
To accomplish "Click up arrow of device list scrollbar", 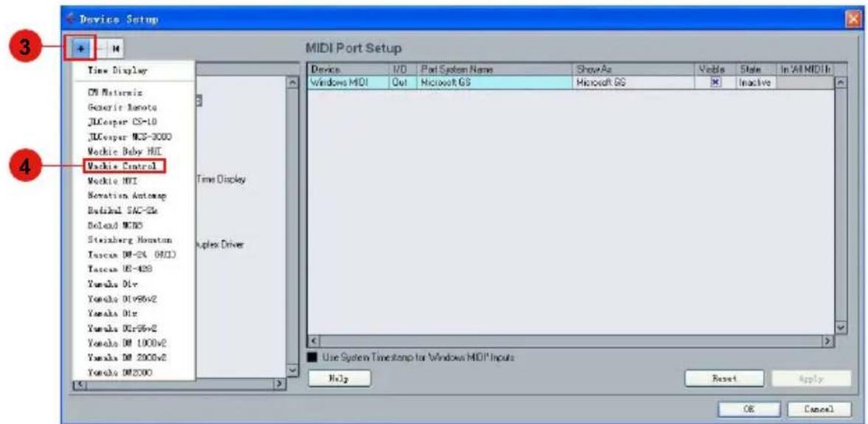I will pyautogui.click(x=292, y=81).
